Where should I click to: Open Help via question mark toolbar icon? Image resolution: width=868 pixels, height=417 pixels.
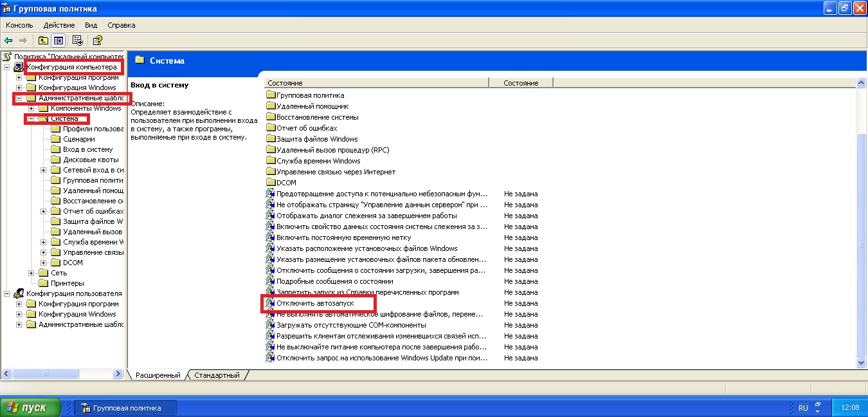click(98, 41)
